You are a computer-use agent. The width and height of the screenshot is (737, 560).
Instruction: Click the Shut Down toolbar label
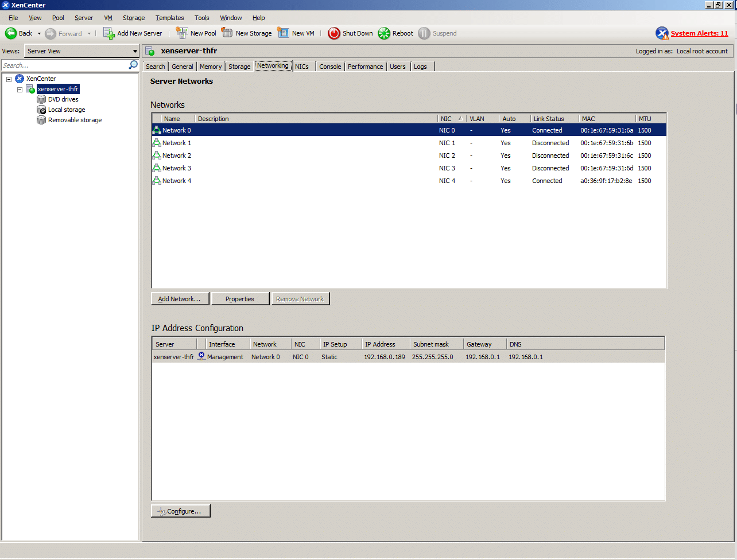358,33
